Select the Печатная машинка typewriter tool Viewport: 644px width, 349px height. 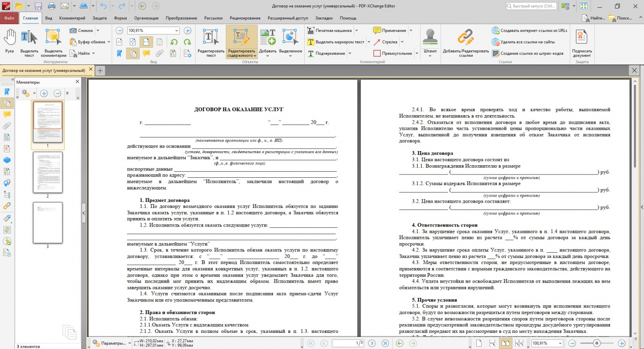coord(330,31)
